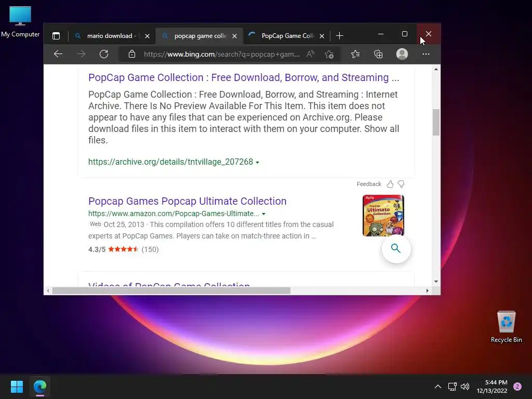Open the Favorites list
The image size is (532, 399).
[355, 54]
